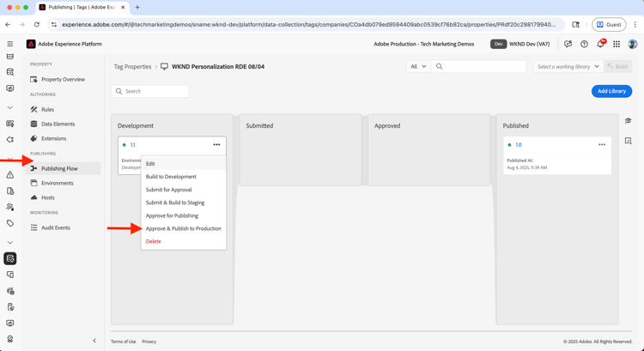Screen dimensions: 644x351
Task: Collapse the side navigation with the chevron
Action: point(94,341)
